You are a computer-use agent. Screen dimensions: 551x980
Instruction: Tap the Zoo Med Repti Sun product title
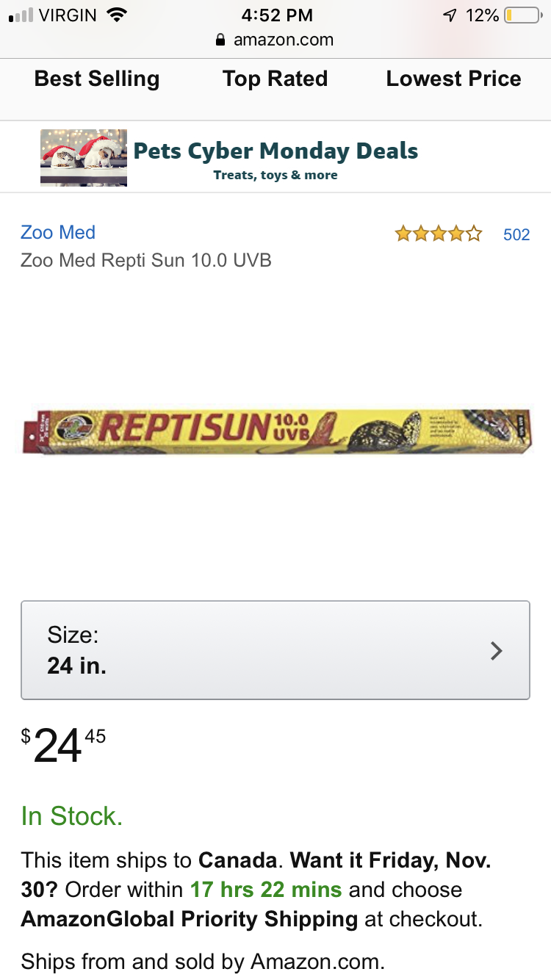[146, 260]
